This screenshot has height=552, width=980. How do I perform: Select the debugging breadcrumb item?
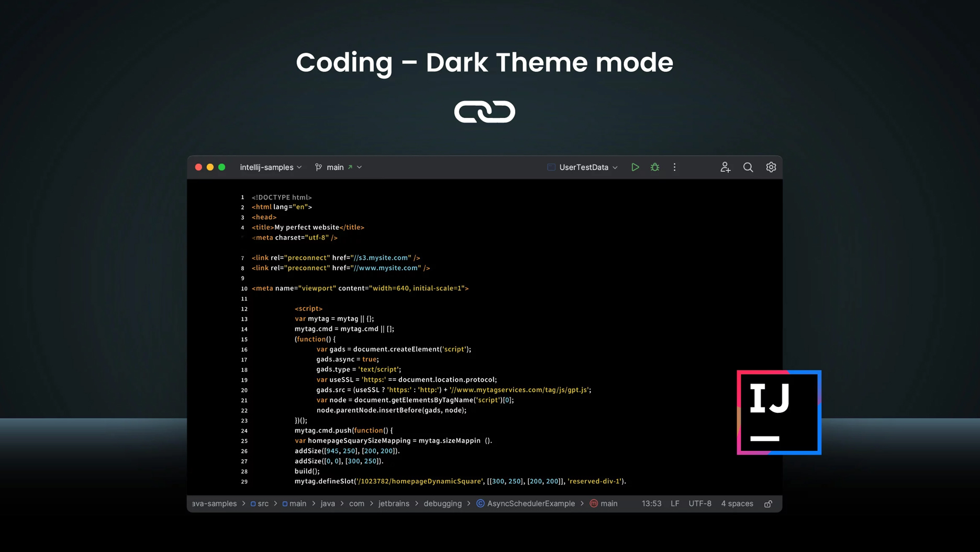coord(443,503)
